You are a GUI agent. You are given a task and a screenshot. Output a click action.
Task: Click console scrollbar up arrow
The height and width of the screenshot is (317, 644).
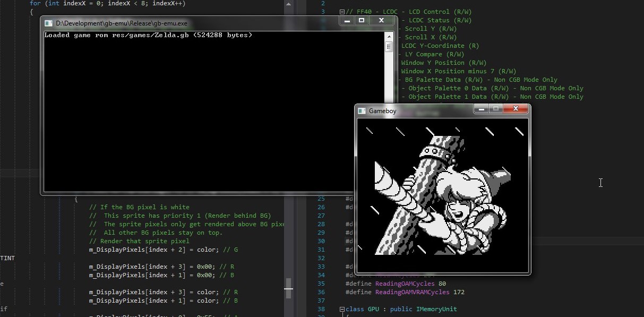click(x=389, y=36)
